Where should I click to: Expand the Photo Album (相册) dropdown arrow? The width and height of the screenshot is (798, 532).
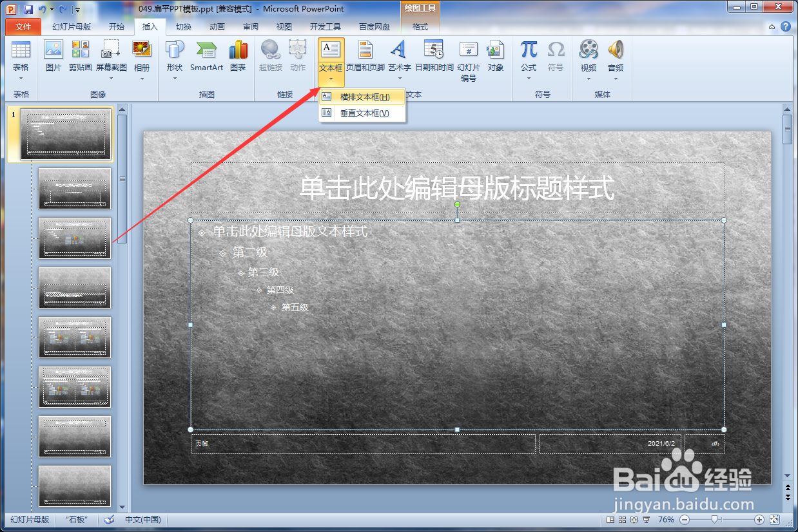pos(142,79)
